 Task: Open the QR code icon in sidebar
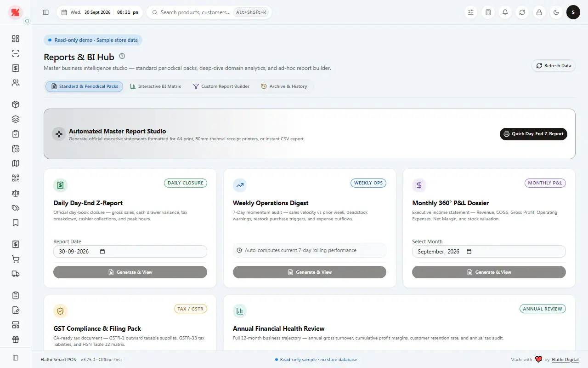16,178
